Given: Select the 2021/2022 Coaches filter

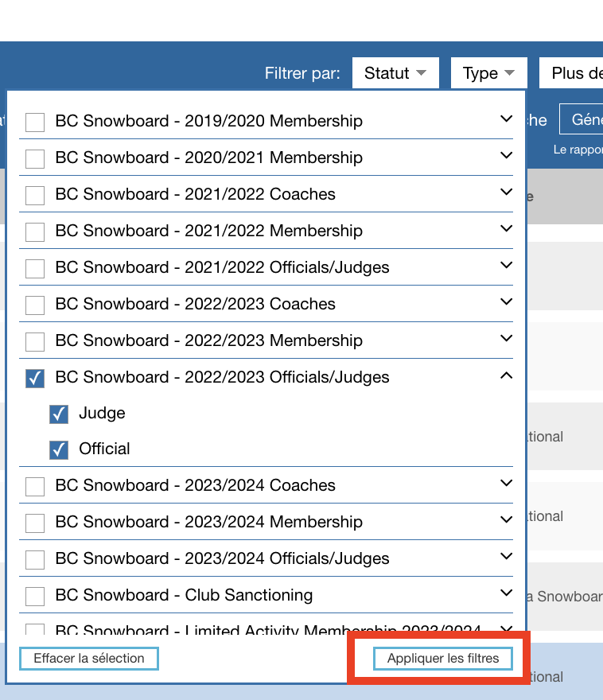Looking at the screenshot, I should coord(34,194).
